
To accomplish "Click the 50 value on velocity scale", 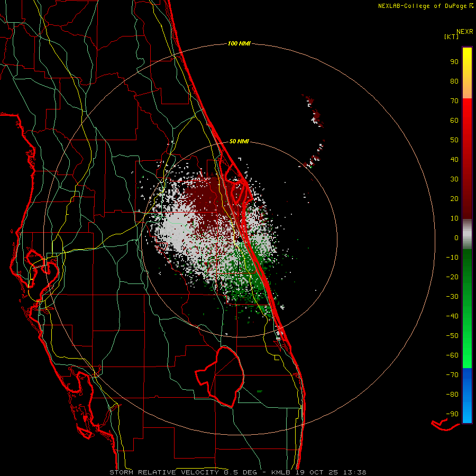I will click(x=454, y=140).
